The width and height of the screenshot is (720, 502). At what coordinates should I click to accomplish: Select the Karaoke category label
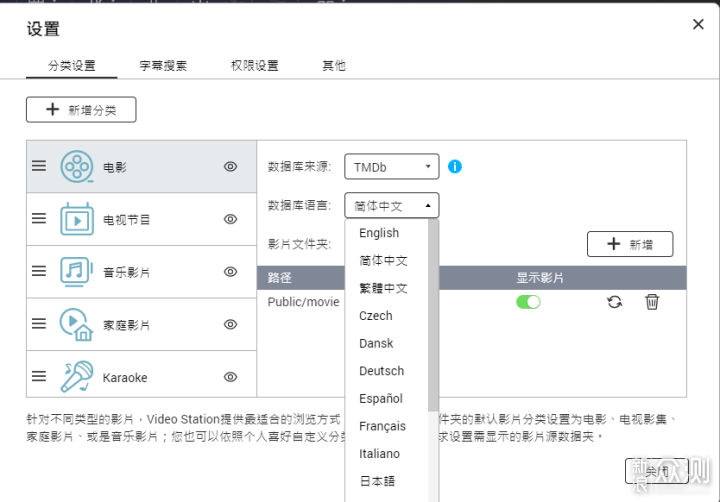125,378
